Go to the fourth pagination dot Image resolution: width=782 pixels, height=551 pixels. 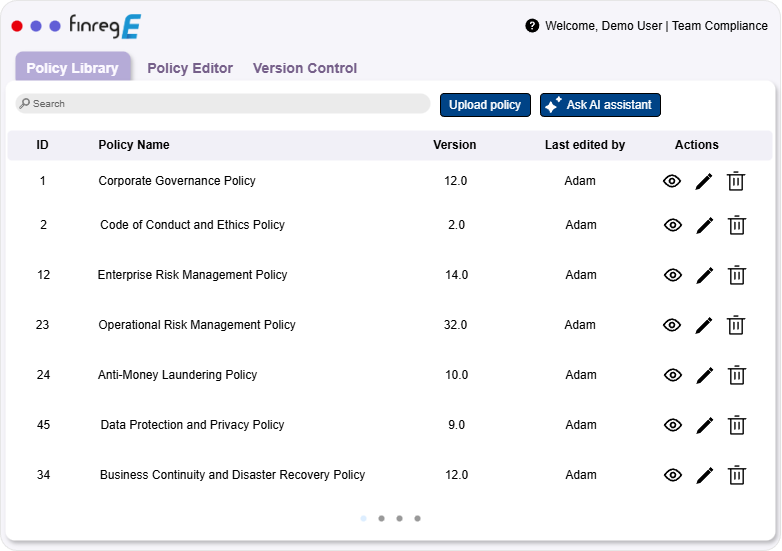pyautogui.click(x=417, y=519)
